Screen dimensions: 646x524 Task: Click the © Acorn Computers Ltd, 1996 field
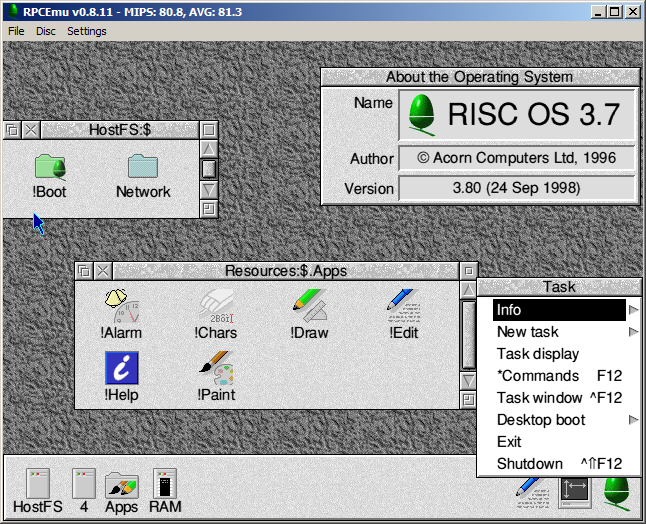coord(517,158)
